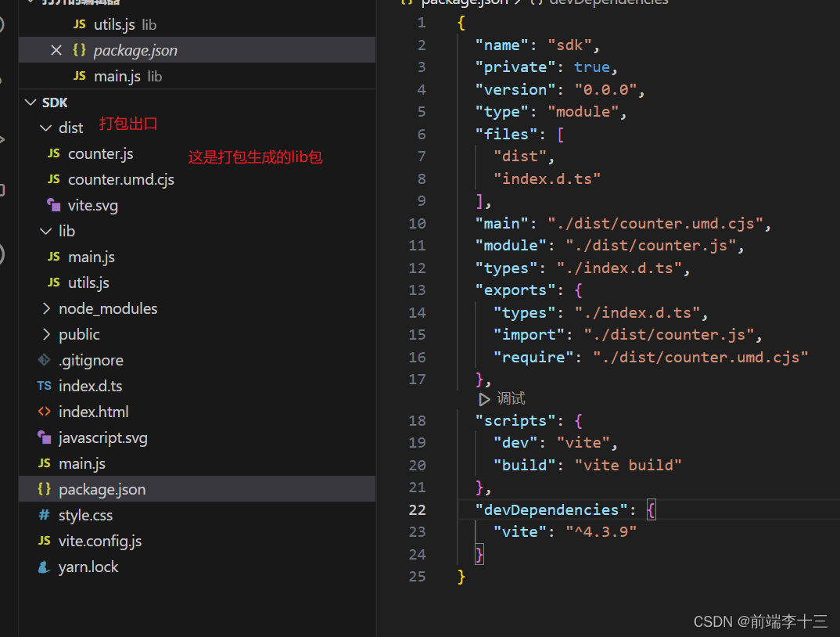Viewport: 840px width, 637px height.
Task: Click JS icon of vite.config.js
Action: 45,541
